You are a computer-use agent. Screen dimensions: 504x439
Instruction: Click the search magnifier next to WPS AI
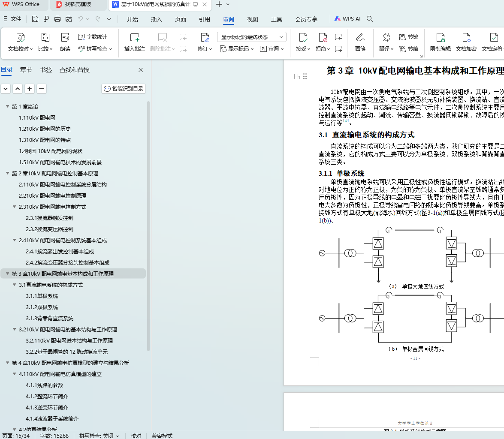(x=370, y=19)
